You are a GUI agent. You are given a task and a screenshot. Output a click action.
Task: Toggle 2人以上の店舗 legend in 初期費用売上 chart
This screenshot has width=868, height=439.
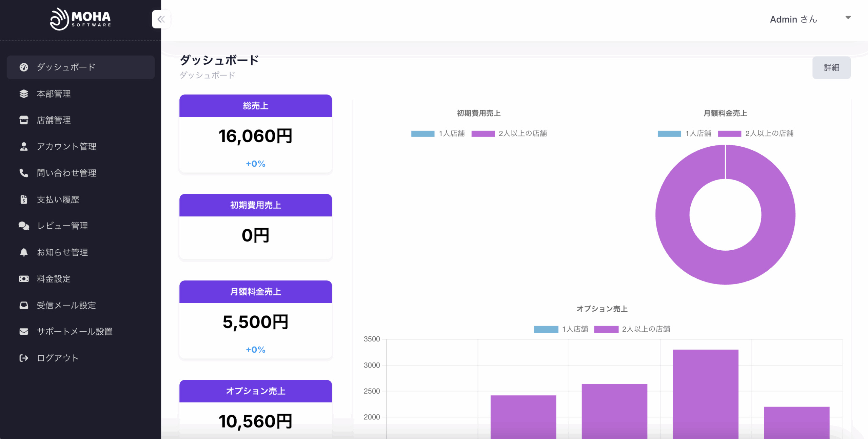pos(509,133)
